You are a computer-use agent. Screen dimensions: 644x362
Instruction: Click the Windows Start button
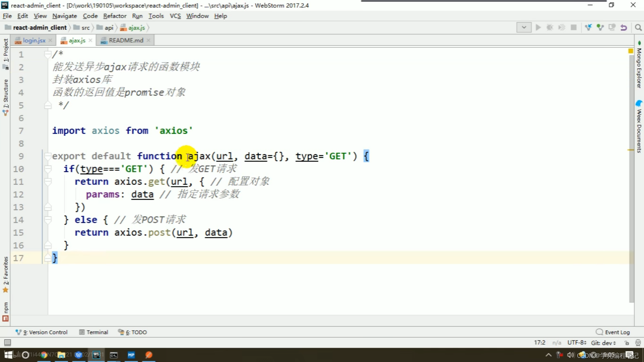(8, 355)
